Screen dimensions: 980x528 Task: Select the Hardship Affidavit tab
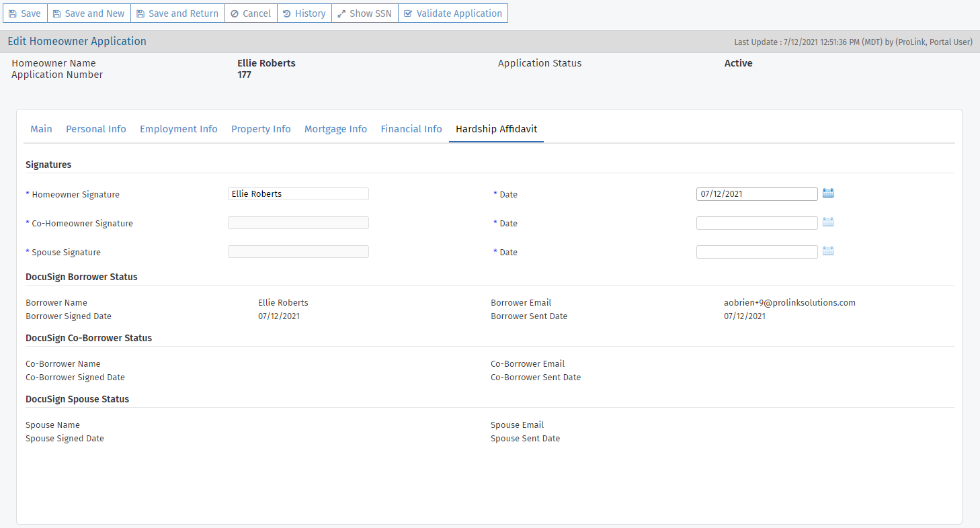point(496,129)
